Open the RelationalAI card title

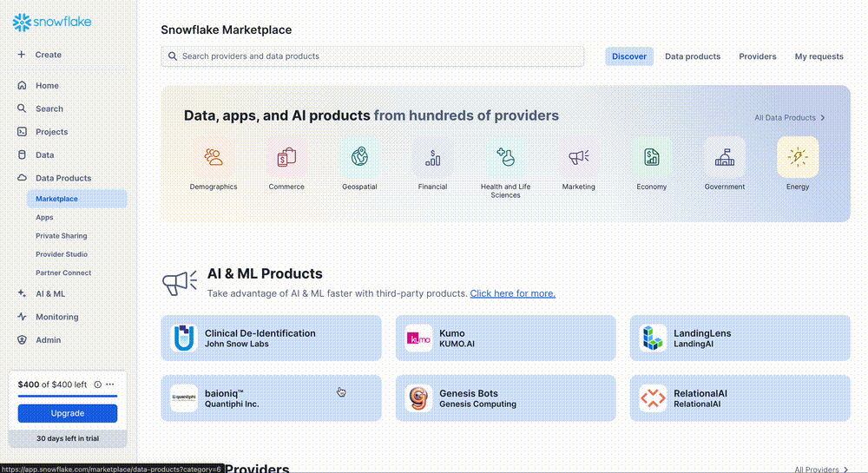point(700,393)
